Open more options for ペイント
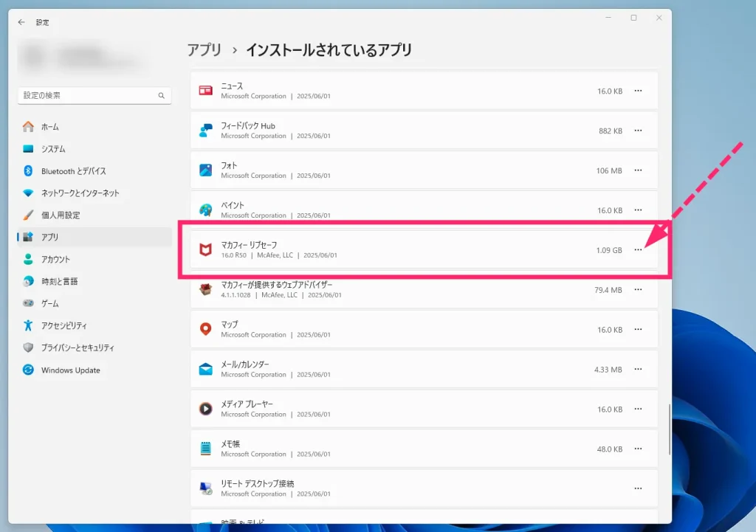The width and height of the screenshot is (756, 532). point(639,210)
